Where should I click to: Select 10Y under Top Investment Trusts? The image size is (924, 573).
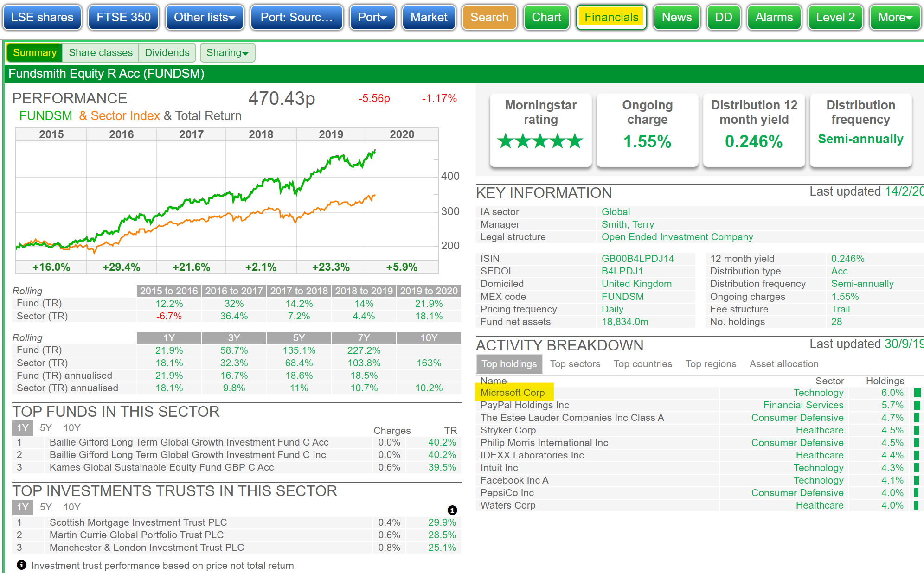pyautogui.click(x=72, y=507)
